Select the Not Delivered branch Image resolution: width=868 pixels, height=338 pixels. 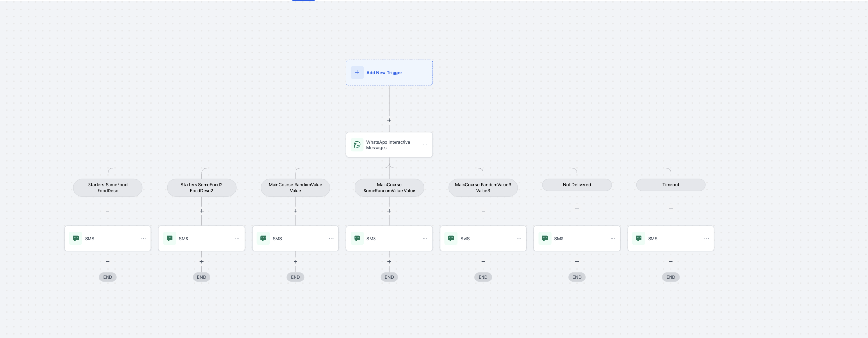click(x=577, y=185)
